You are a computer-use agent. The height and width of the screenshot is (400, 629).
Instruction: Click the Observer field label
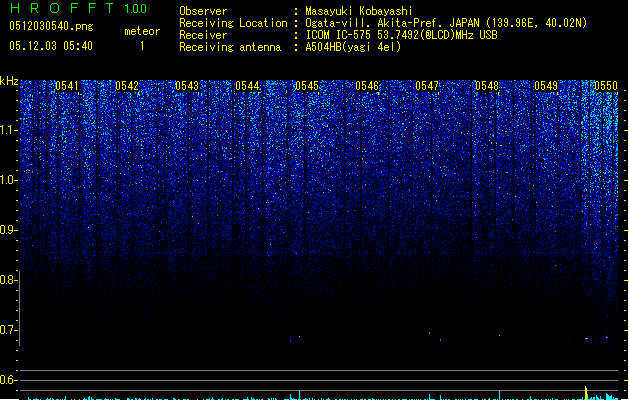(x=203, y=11)
